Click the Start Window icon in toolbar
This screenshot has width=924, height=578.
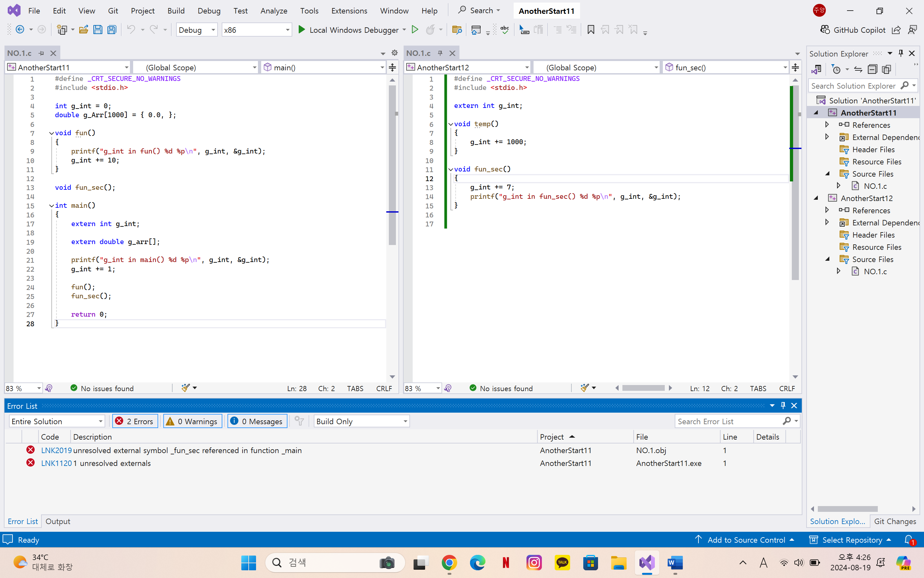[x=476, y=30]
